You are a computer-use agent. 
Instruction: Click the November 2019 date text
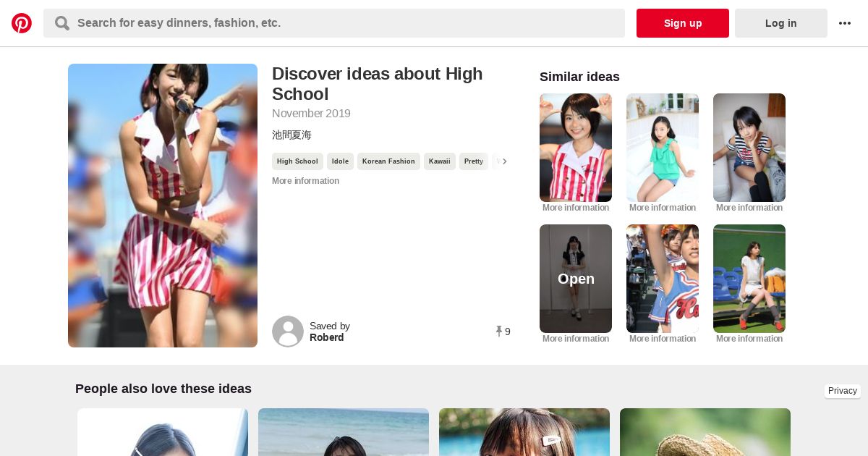pyautogui.click(x=311, y=114)
